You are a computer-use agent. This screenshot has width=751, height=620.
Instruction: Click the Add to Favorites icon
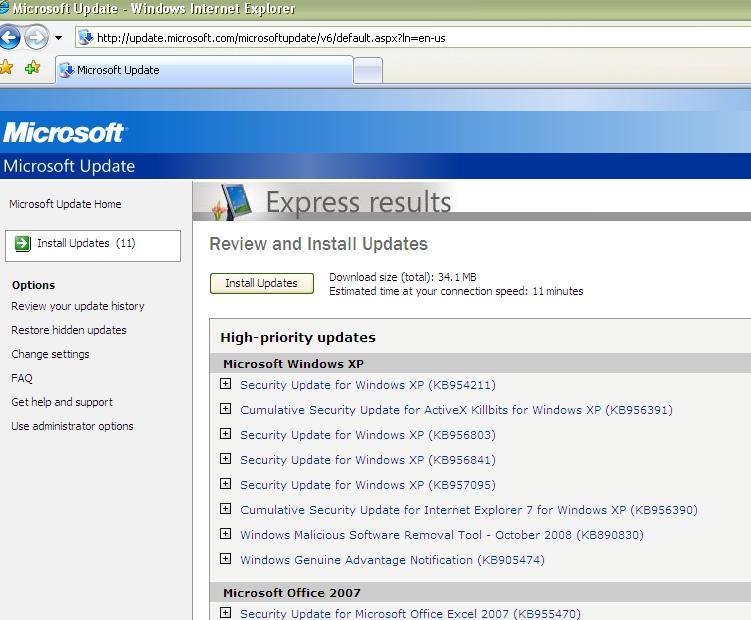(x=33, y=68)
